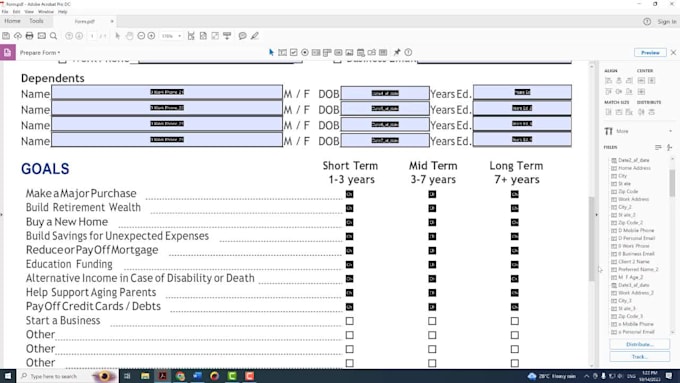This screenshot has height=383, width=680.
Task: Click the zoom out minus icon
Action: [141, 36]
